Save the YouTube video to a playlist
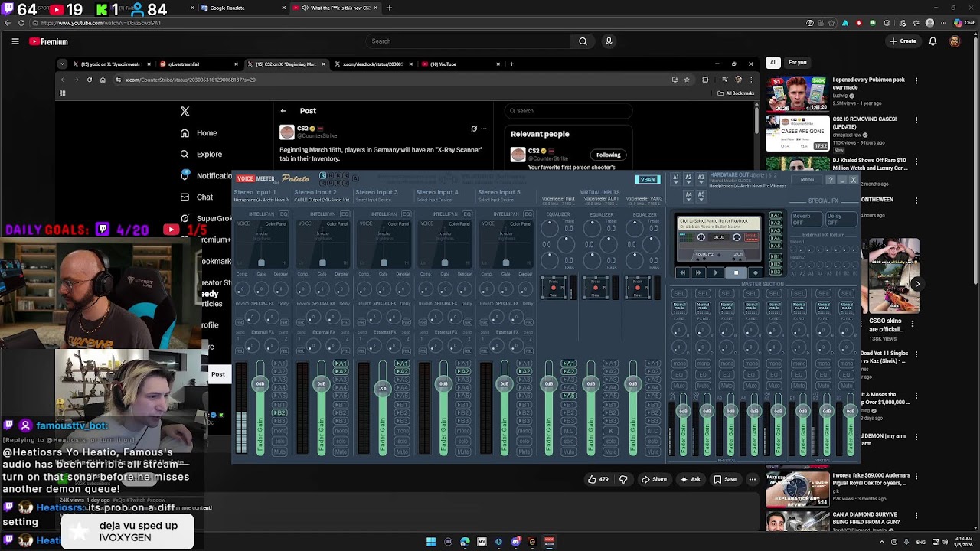The height and width of the screenshot is (551, 980). coord(724,479)
